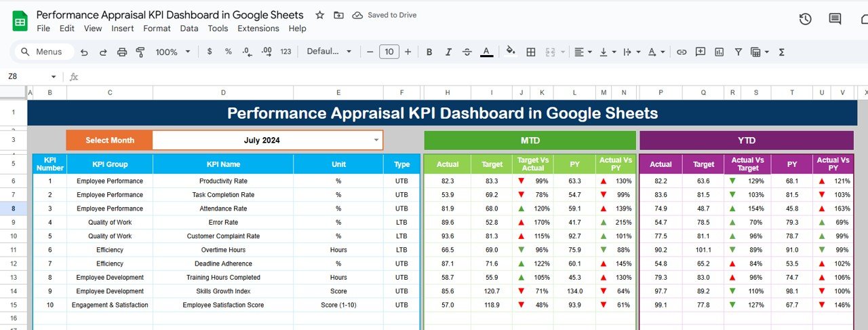The height and width of the screenshot is (330, 868).
Task: Open filter views table icon
Action: click(x=759, y=52)
